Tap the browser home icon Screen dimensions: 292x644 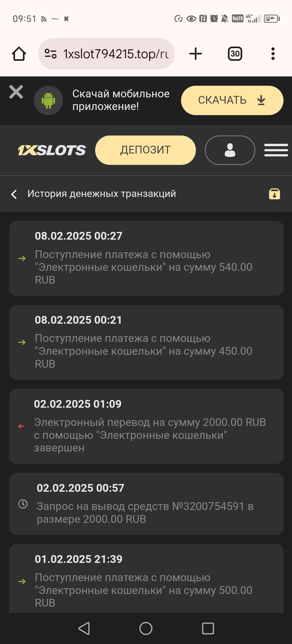point(19,54)
